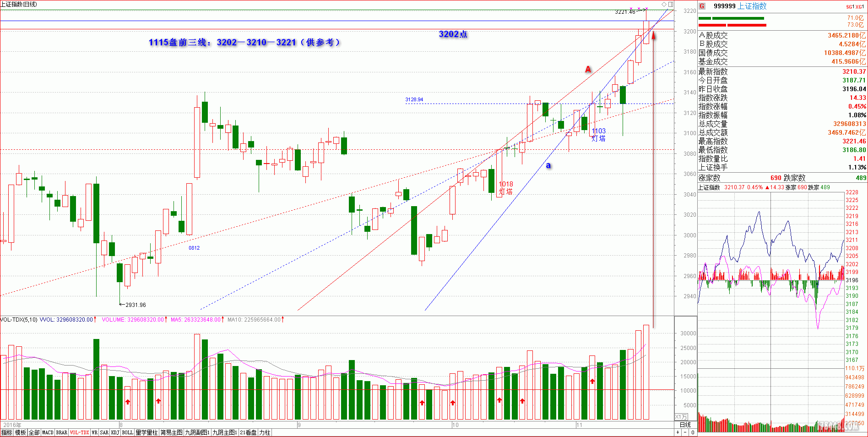Toggle the split-panel icon at chart corner
Image resolution: width=868 pixels, height=437 pixels.
coord(671,4)
